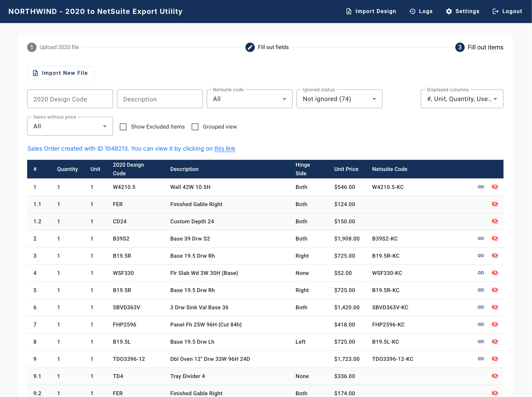Image resolution: width=532 pixels, height=397 pixels.
Task: Click the 2020 Design Code filter field
Action: point(70,99)
